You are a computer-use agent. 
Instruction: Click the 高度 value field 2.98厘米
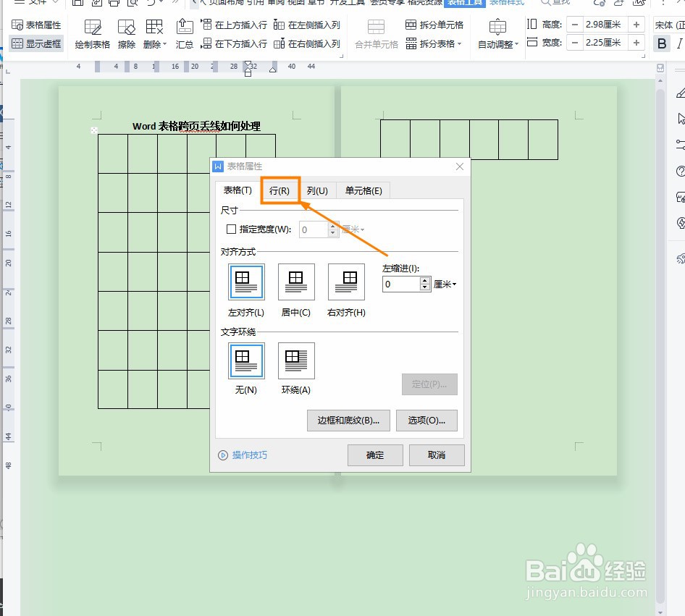(x=605, y=25)
